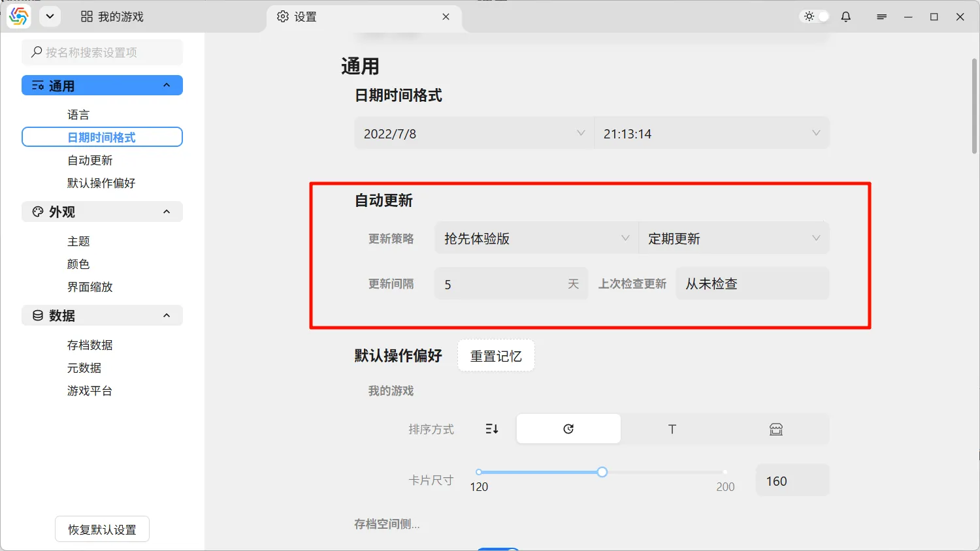Viewport: 980px width, 551px height.
Task: Click the 恢复默认设置 button
Action: click(x=102, y=529)
